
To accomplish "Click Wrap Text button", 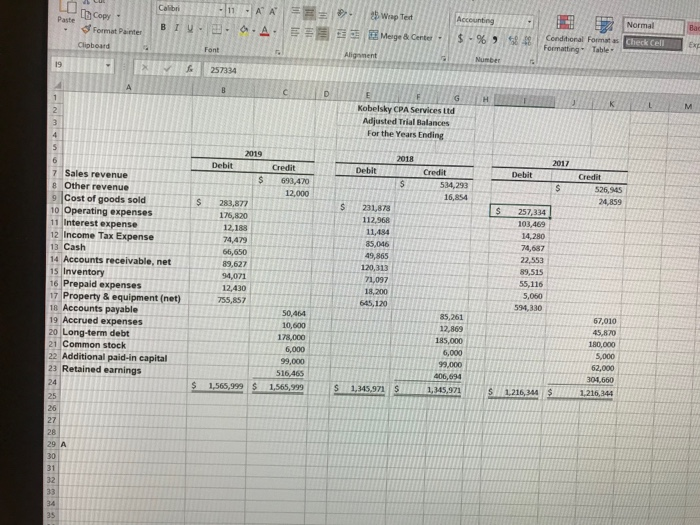I will [392, 17].
